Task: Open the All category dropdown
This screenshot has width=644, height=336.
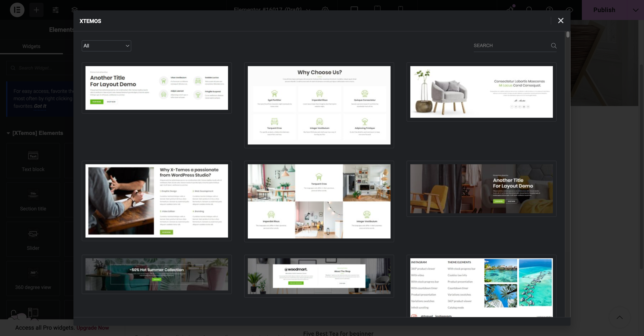Action: pyautogui.click(x=106, y=46)
